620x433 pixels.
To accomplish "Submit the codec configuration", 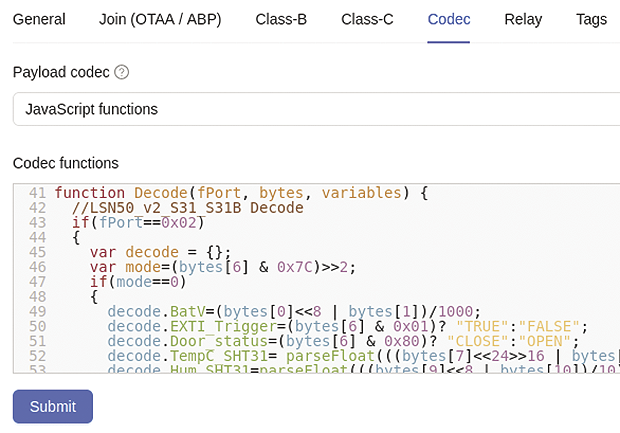I will tap(53, 407).
